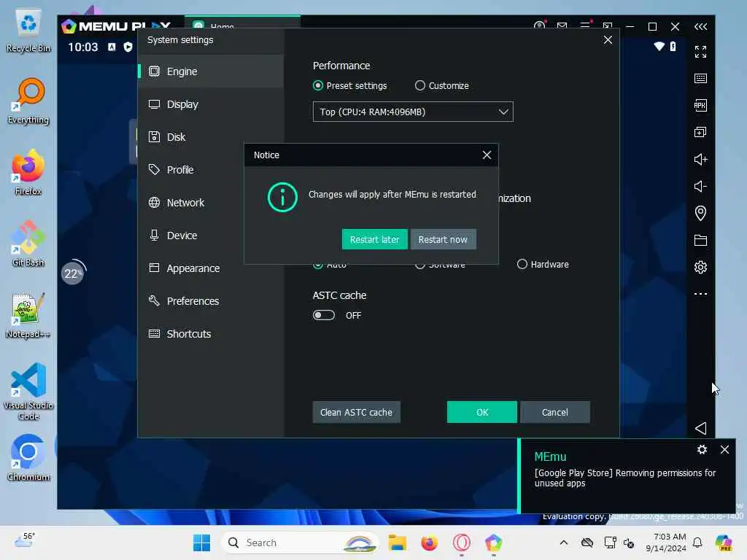Open the MEmu account avatar icon
This screenshot has height=560, width=747.
539,26
